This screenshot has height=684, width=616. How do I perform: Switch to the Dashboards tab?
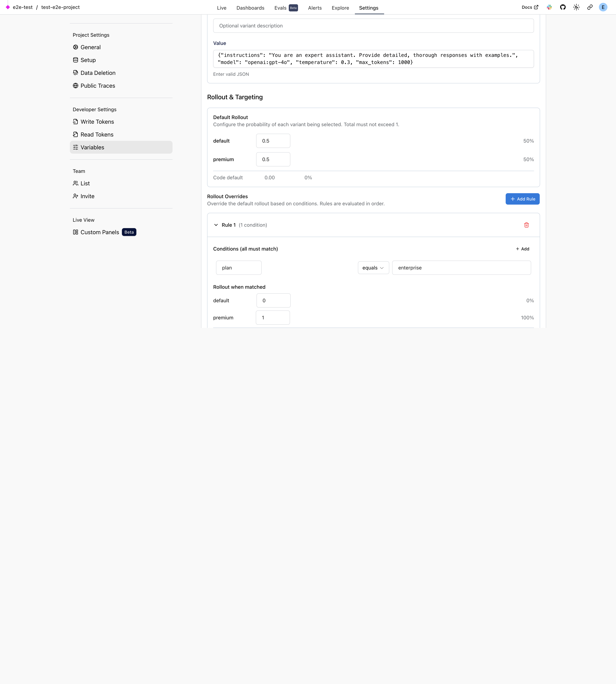pos(250,8)
